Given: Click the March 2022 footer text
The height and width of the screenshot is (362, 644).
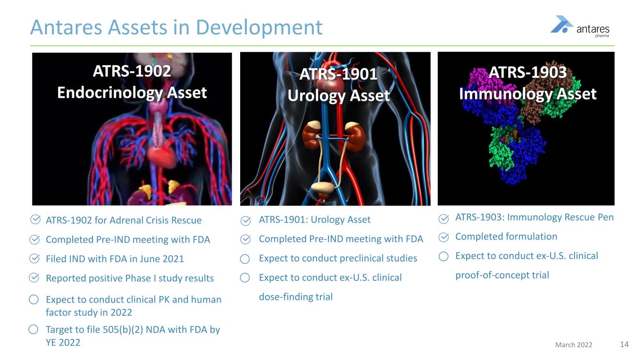Looking at the screenshot, I should tap(574, 345).
